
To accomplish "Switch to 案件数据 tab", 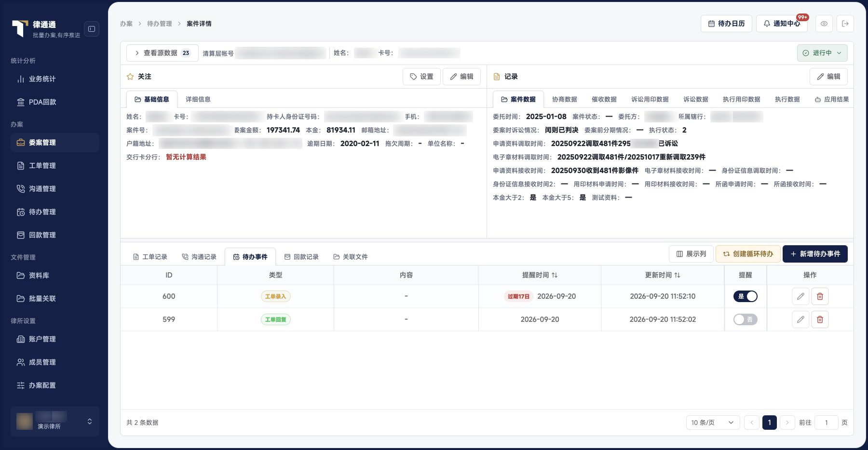I will point(518,99).
